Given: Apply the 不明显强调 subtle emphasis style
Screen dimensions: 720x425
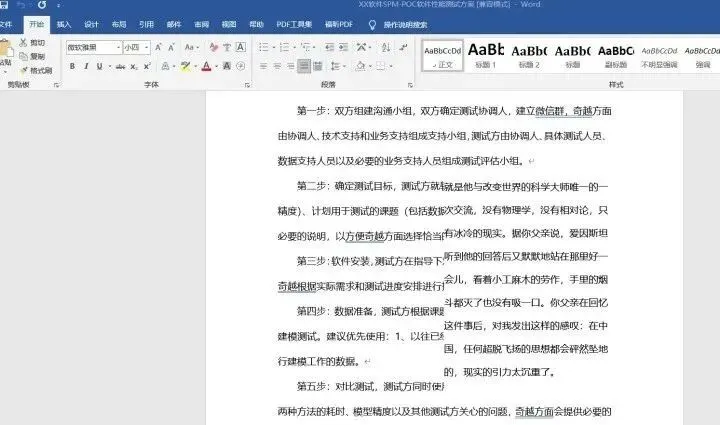Looking at the screenshot, I should 659,56.
